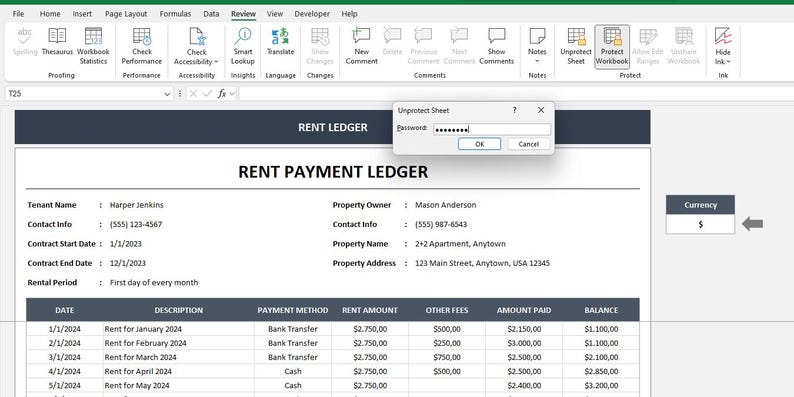Open the Hide Ink option
The width and height of the screenshot is (794, 397).
click(723, 47)
